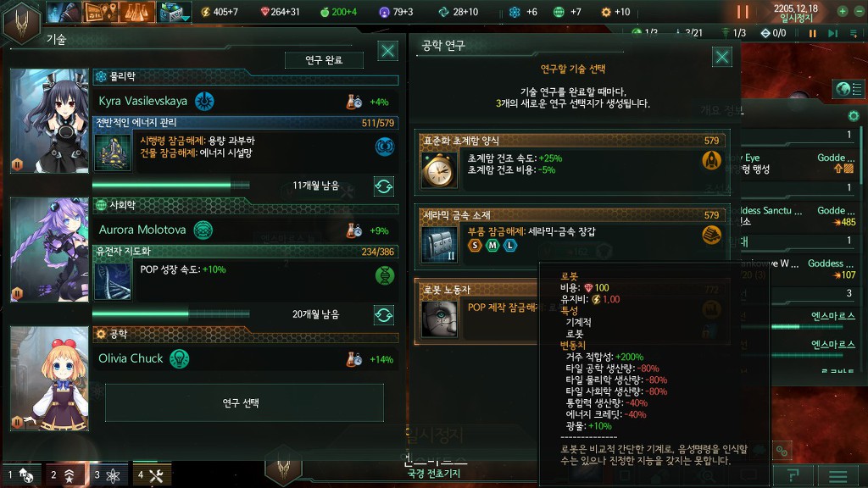Toggle game pause with the orange pause button

(x=743, y=11)
